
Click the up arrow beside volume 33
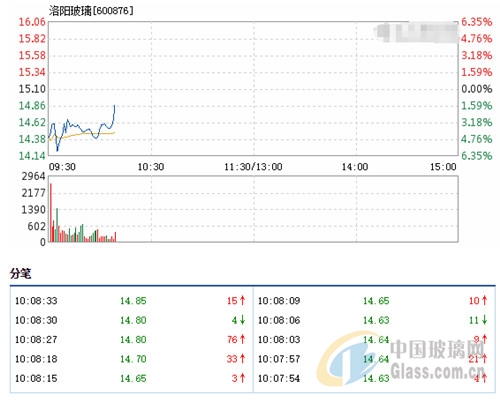point(242,359)
